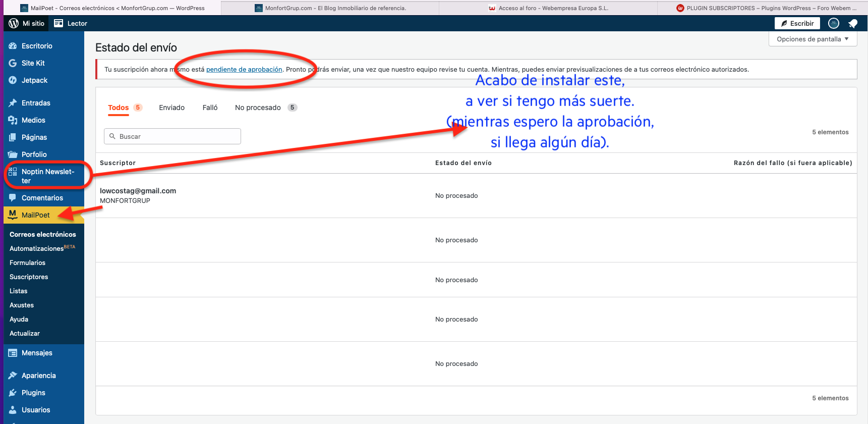Click the lowcostag@gmail.com subscriber entry
The height and width of the screenshot is (424, 868).
(x=138, y=191)
